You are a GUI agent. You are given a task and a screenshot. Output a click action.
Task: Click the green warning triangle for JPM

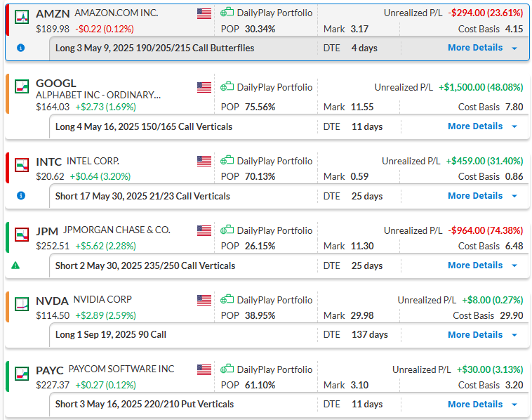15,265
